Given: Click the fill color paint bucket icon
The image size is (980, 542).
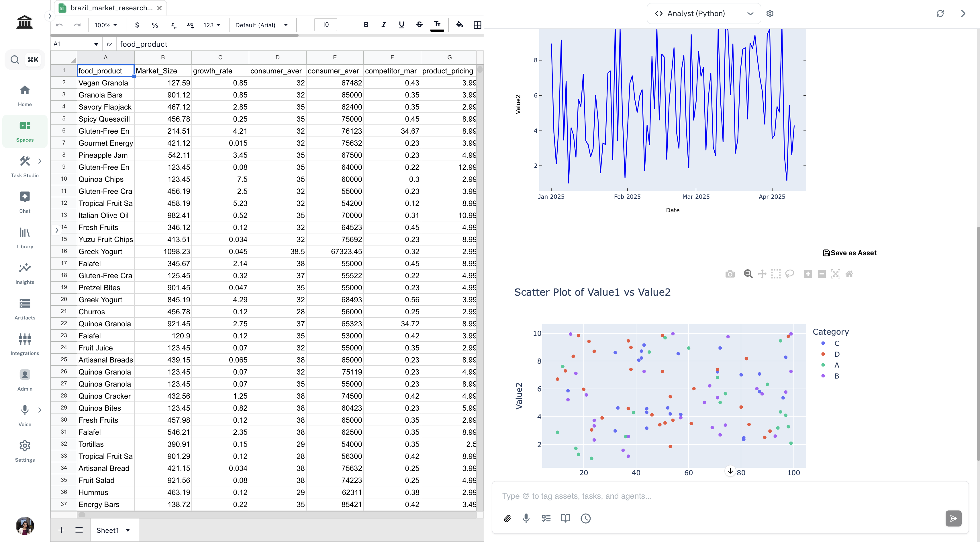Looking at the screenshot, I should coord(460,25).
